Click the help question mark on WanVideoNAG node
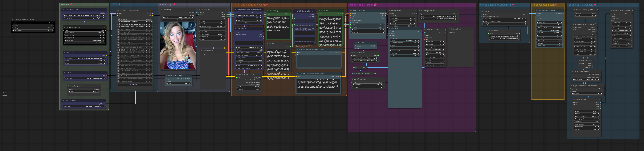 coord(415,11)
